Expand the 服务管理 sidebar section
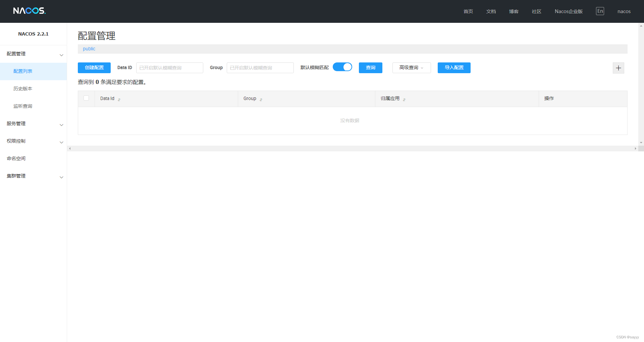The image size is (644, 342). [34, 124]
